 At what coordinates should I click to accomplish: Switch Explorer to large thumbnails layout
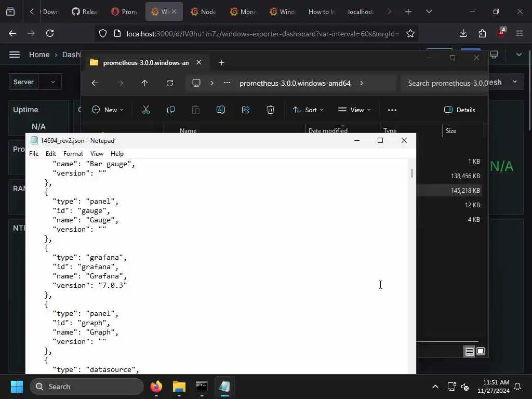481,352
